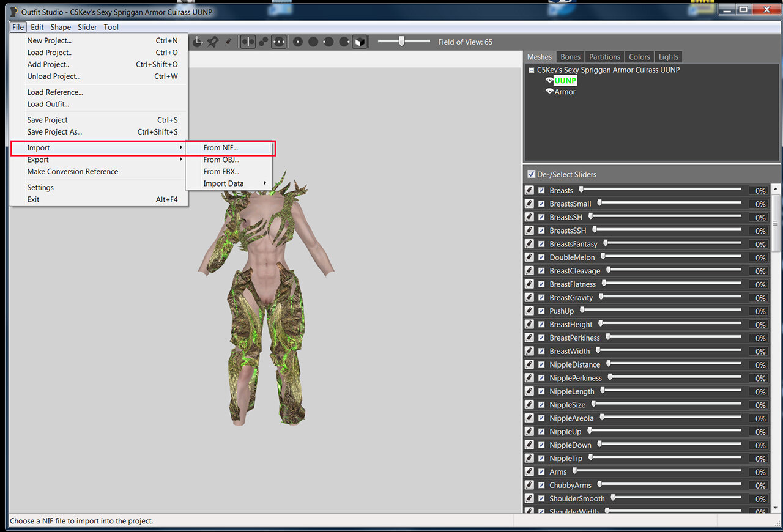Switch to the Partitions tab

coord(604,57)
